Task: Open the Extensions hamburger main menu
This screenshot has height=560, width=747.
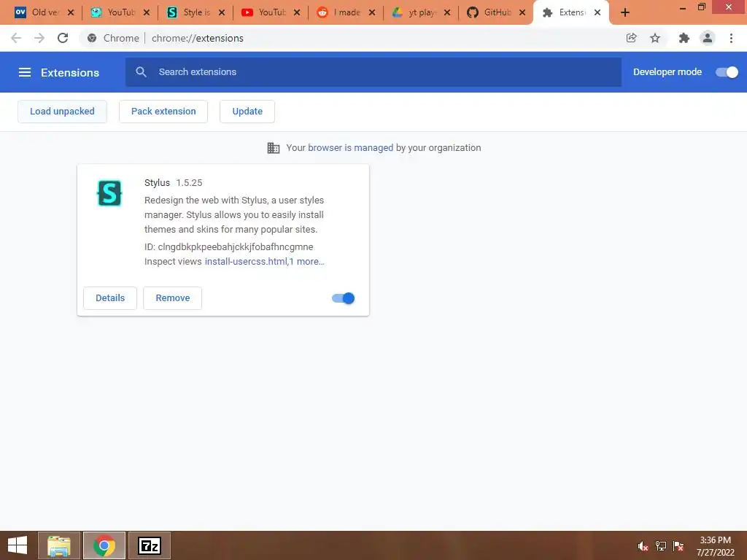Action: [25, 72]
